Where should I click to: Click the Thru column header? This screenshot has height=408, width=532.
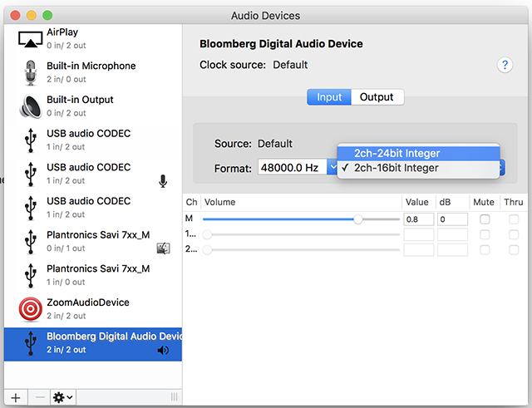(x=514, y=202)
